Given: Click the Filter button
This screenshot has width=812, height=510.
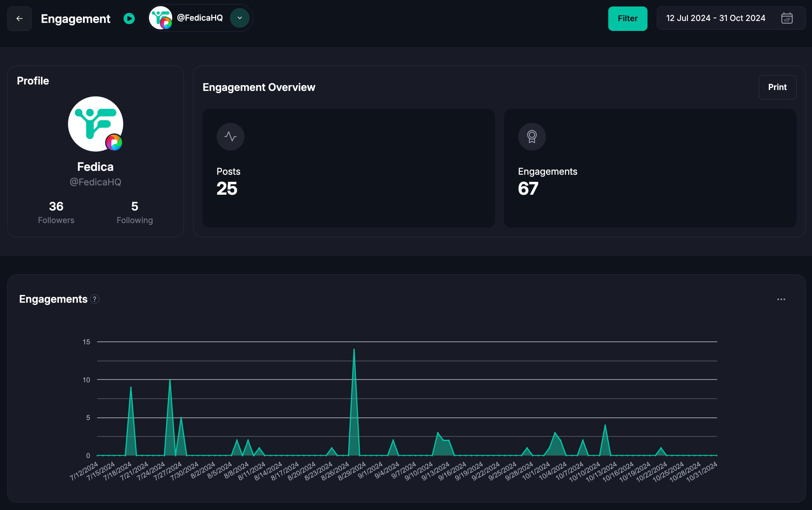Looking at the screenshot, I should (627, 19).
